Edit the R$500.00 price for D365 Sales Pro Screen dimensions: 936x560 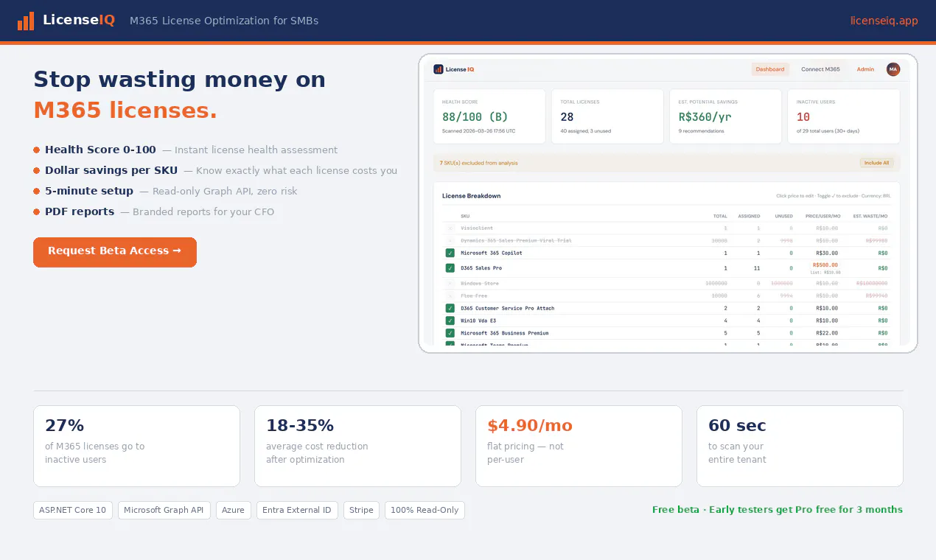pos(825,265)
